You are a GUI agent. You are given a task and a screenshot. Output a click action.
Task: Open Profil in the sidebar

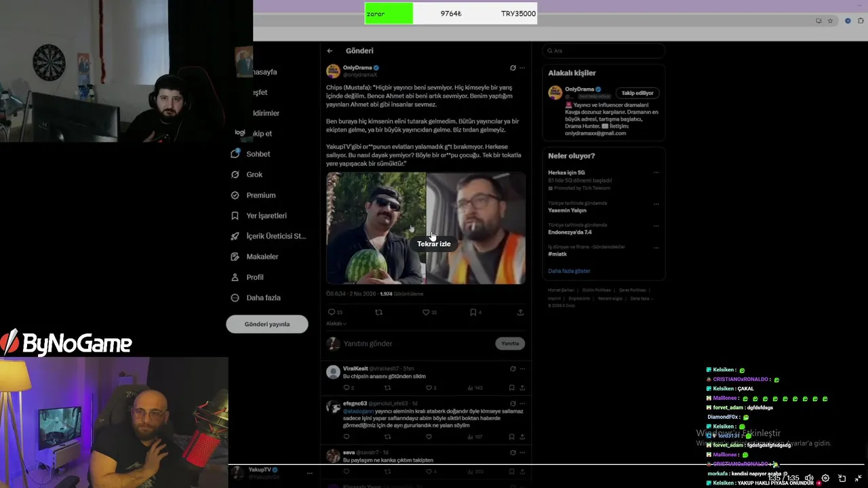pyautogui.click(x=247, y=277)
